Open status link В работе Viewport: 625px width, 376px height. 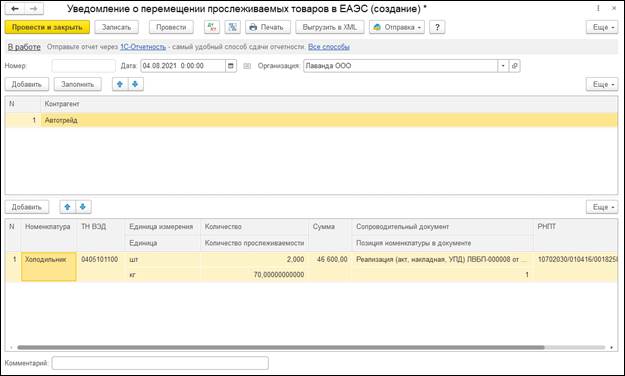(24, 47)
